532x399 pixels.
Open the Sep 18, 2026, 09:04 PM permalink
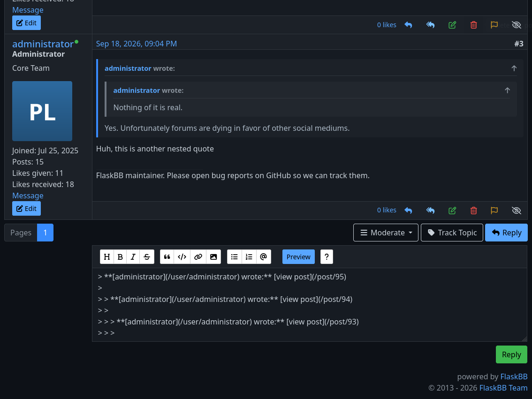137,44
